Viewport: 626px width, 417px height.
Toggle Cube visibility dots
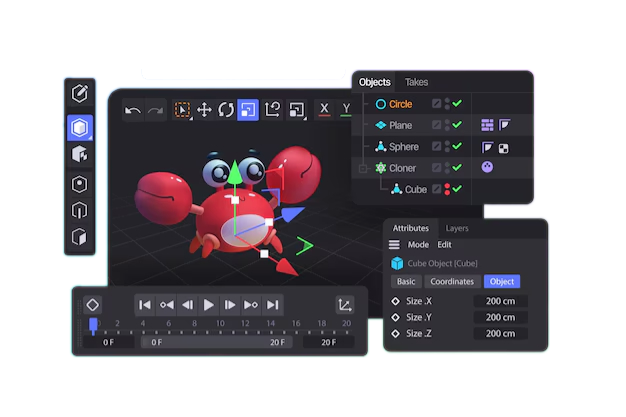click(447, 189)
